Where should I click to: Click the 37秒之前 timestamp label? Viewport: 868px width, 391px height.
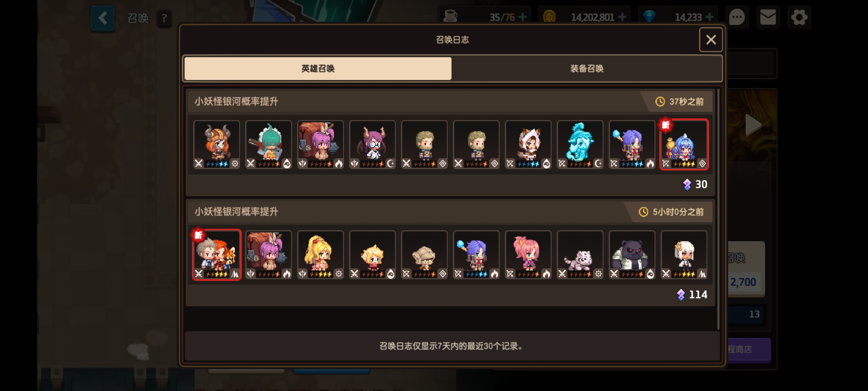click(686, 102)
